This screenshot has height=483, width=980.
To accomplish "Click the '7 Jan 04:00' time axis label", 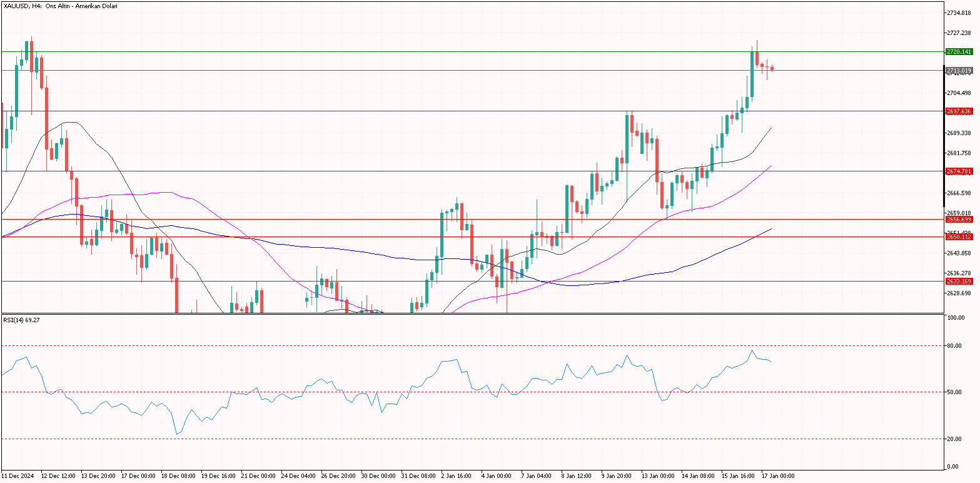I will tap(537, 476).
